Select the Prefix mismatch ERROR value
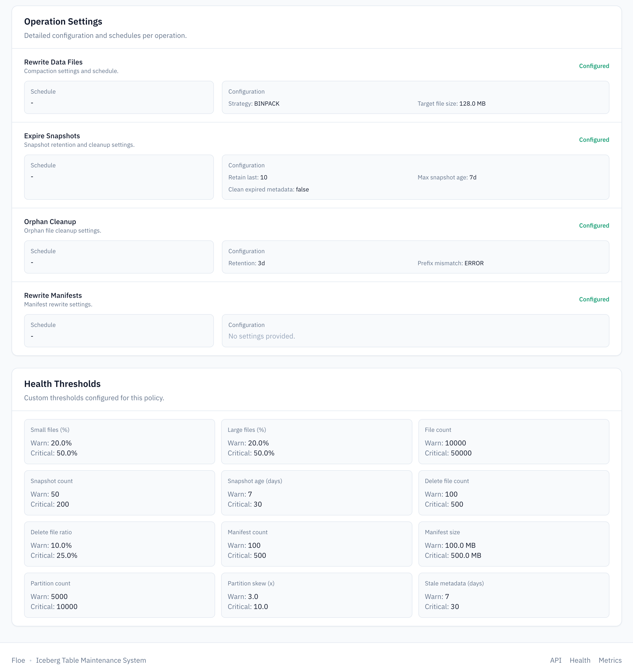 (x=474, y=263)
